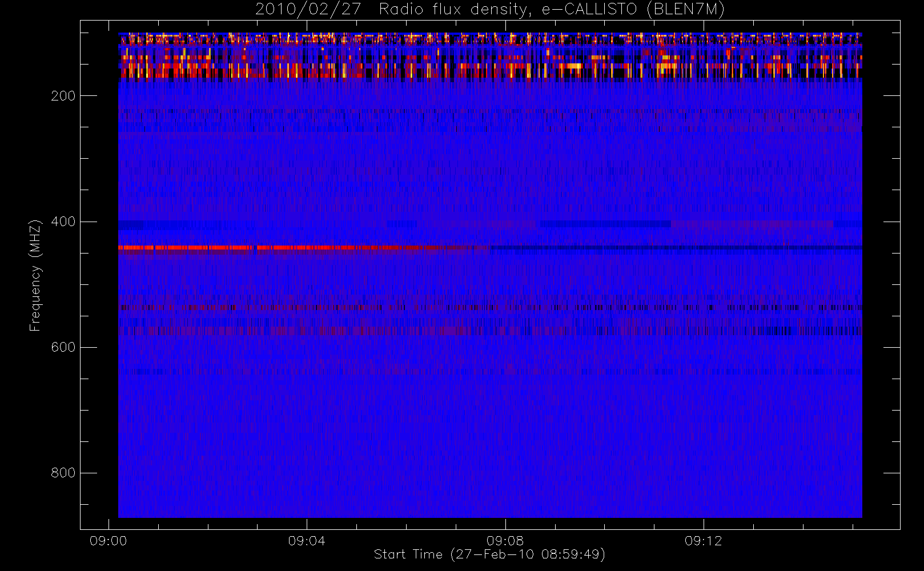Image resolution: width=924 pixels, height=571 pixels.
Task: Click the '800' frequency axis label
Action: point(63,473)
